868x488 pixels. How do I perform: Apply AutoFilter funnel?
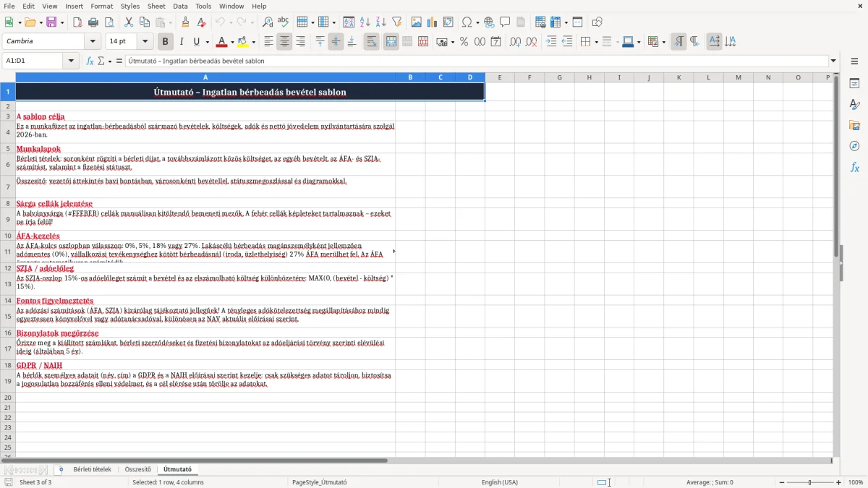396,22
